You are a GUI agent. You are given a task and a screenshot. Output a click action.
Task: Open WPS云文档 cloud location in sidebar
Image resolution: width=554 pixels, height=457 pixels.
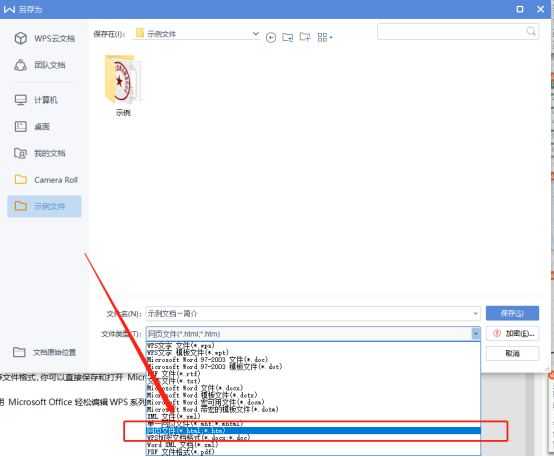pos(45,38)
